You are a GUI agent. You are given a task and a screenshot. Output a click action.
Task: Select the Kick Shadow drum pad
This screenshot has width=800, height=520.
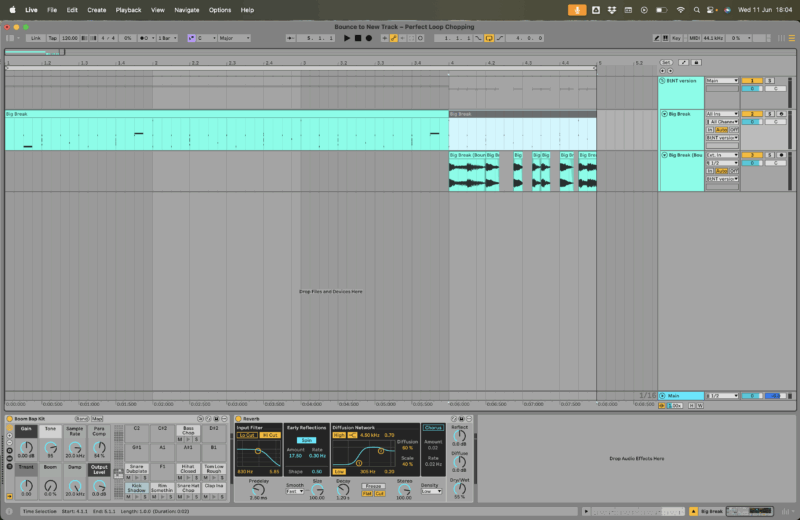click(x=136, y=490)
